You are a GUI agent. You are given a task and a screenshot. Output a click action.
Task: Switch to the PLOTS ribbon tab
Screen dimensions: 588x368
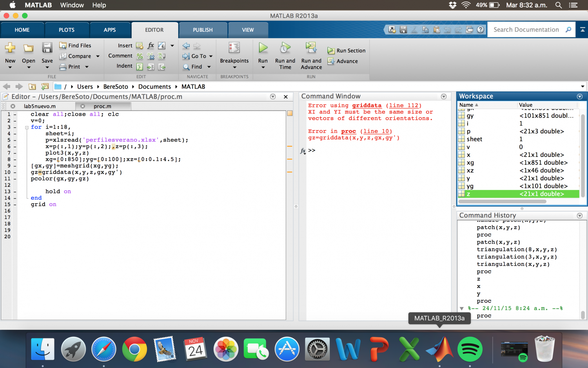click(67, 30)
